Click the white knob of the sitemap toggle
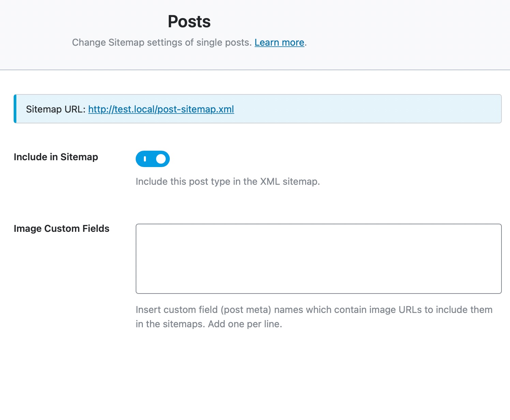Viewport: 510px width, 420px height. coord(161,159)
